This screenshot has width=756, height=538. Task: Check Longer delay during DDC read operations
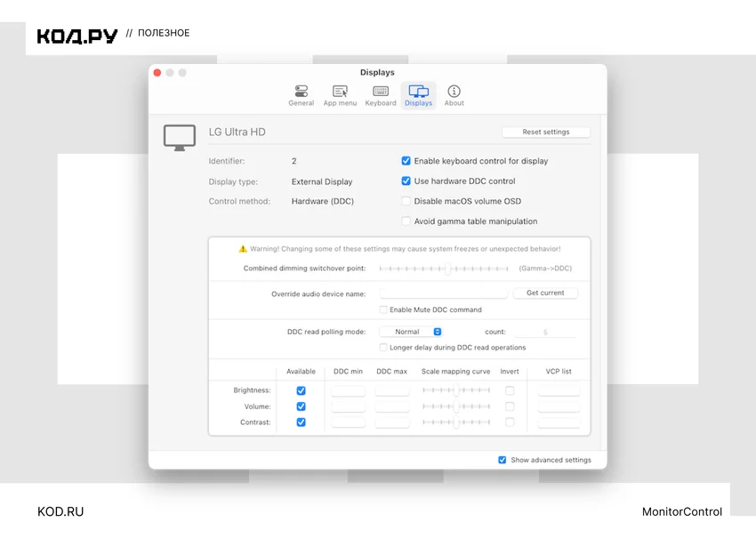(x=383, y=347)
